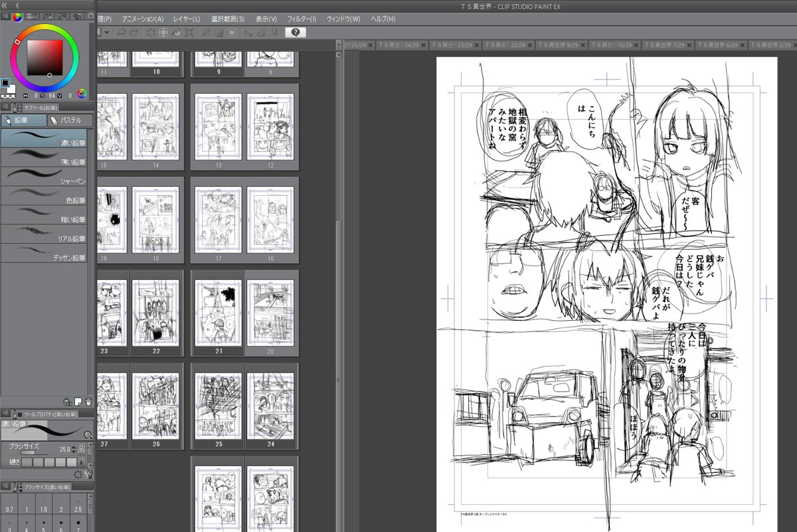Click the Undo arrow in toolbar
Screen dimensions: 797x532
(122, 33)
